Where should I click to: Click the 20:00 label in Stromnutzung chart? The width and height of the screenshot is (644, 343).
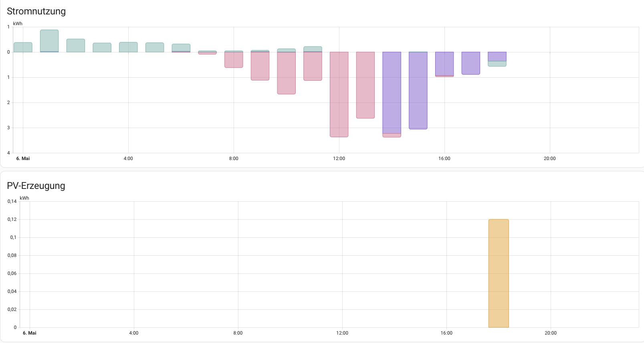coord(549,158)
